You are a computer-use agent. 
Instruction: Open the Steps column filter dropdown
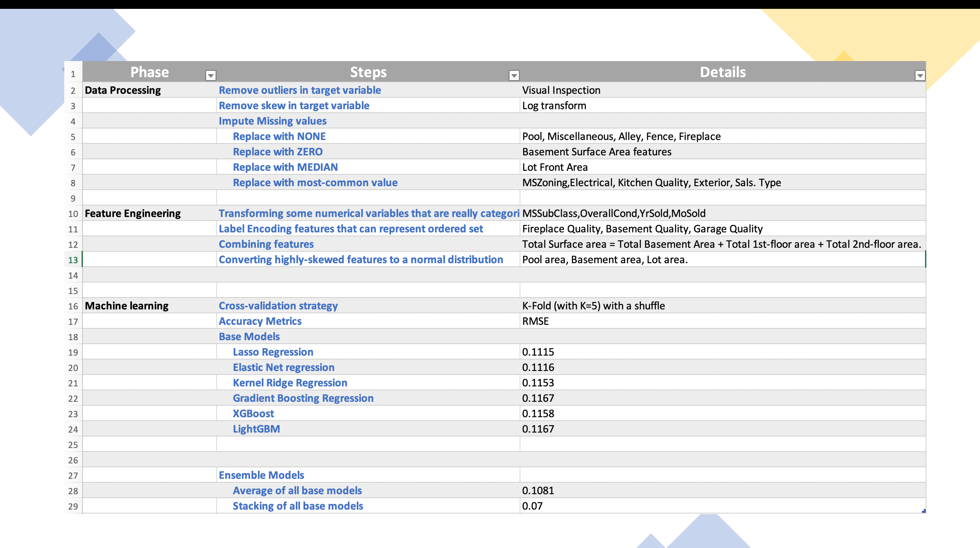click(x=514, y=75)
